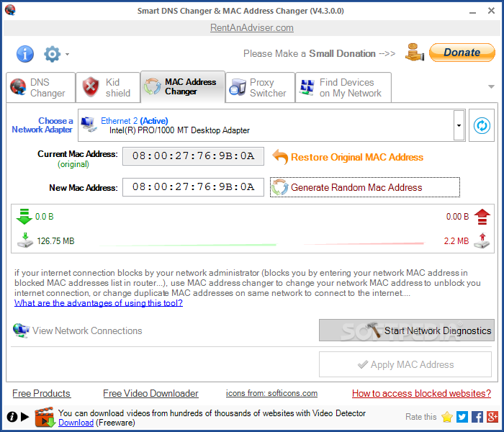Click the total downloaded drive icon
This screenshot has width=504, height=432.
point(25,240)
